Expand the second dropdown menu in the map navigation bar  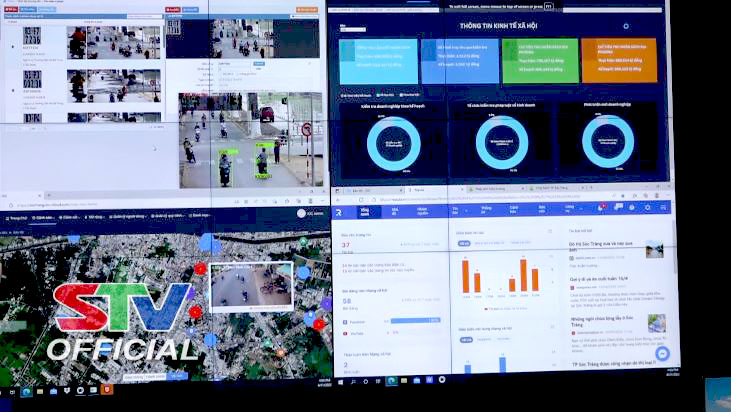tap(43, 216)
